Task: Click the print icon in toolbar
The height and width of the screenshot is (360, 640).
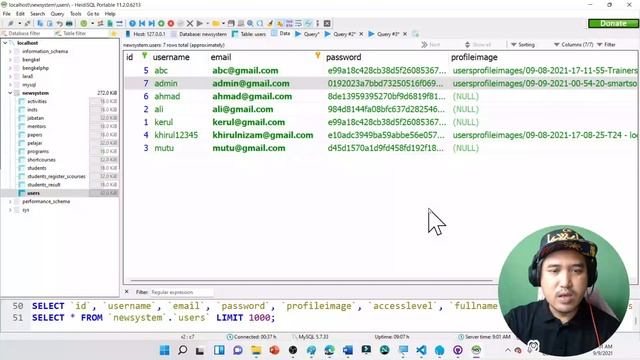Action: (x=69, y=23)
